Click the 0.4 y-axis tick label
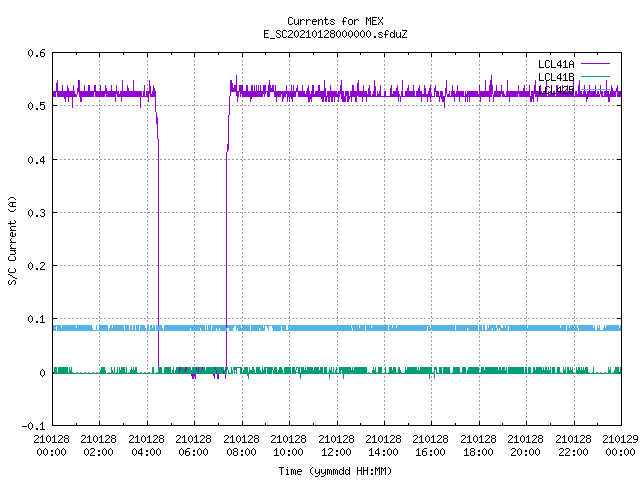This screenshot has width=640, height=480. (36, 160)
